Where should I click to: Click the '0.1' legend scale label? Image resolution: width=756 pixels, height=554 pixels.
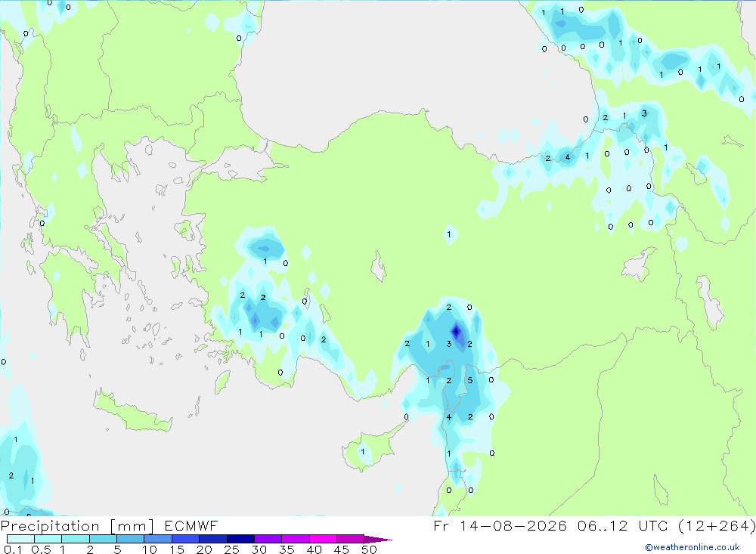click(13, 549)
